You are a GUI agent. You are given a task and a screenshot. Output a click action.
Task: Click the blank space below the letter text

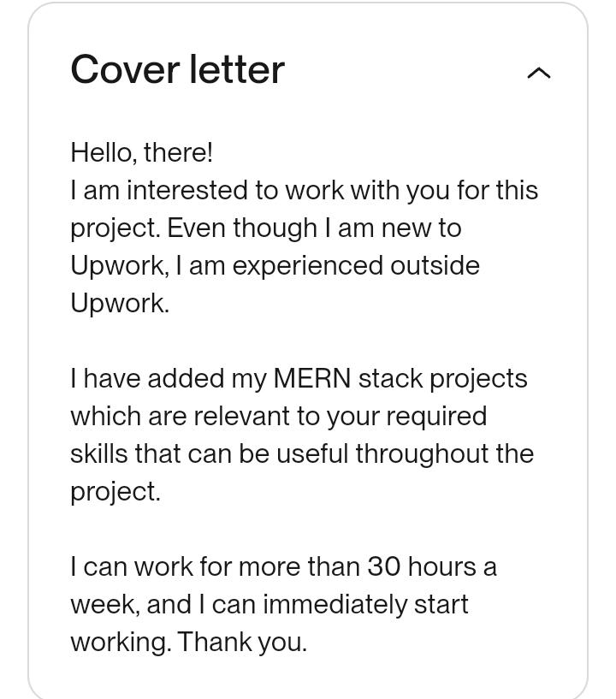[x=308, y=680]
